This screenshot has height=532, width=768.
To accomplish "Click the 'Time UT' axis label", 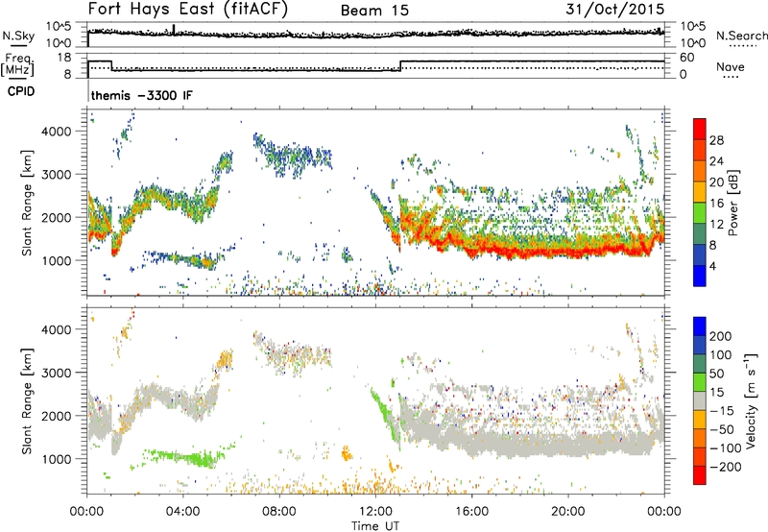I will (x=375, y=526).
